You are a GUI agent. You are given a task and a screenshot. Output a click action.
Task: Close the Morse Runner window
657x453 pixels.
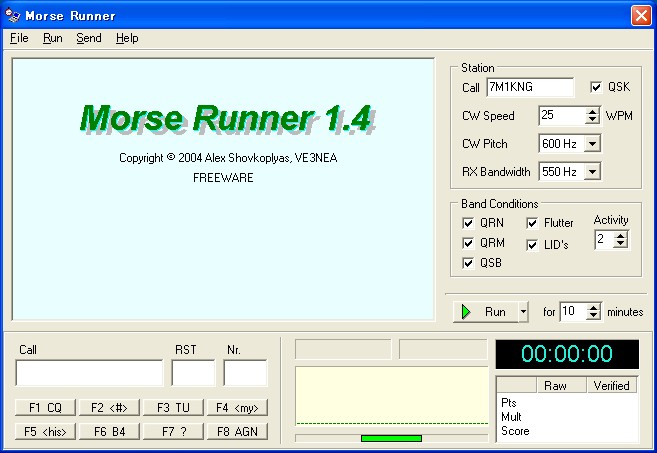click(x=641, y=16)
